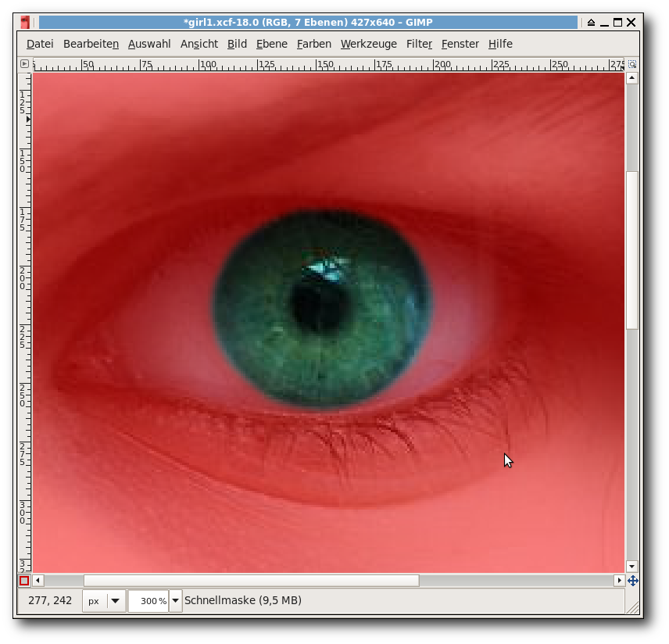Click the shade/roll-up window icon
This screenshot has height=644, width=669.
[592, 23]
